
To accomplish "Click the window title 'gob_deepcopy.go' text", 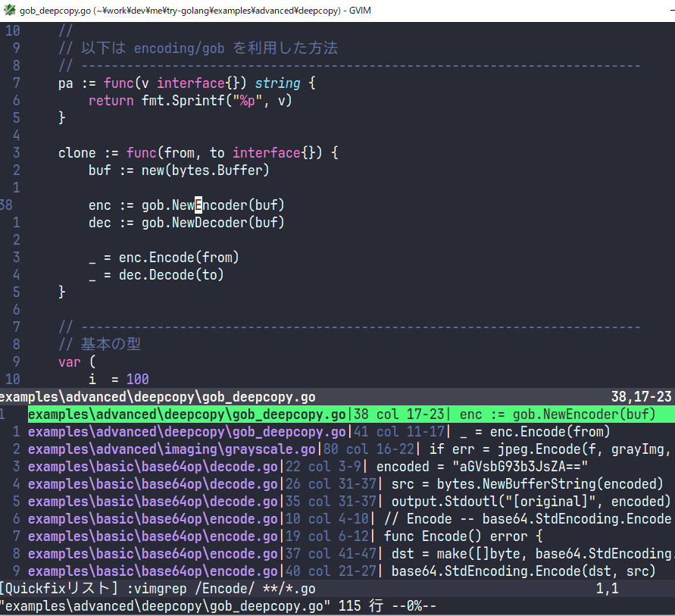I will click(55, 11).
